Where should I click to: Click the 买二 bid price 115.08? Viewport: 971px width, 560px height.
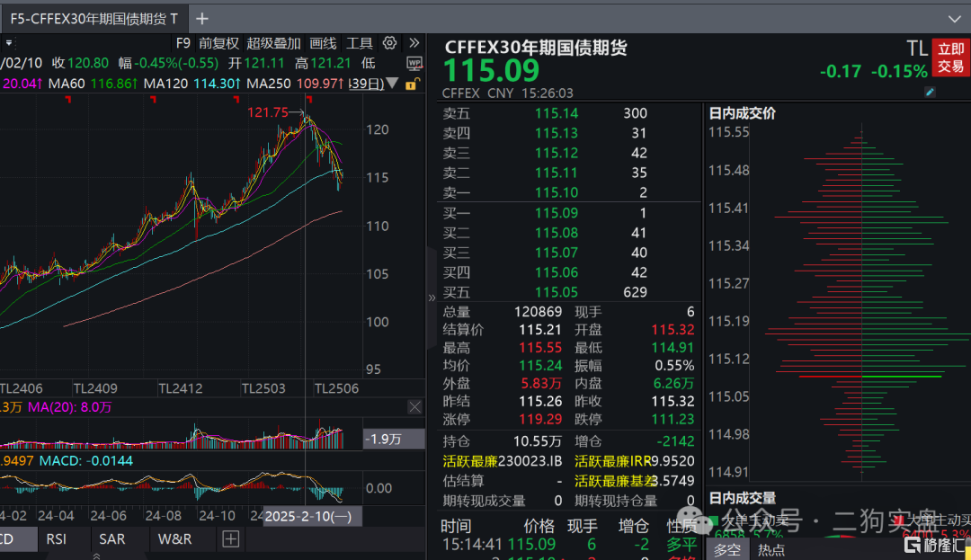557,233
